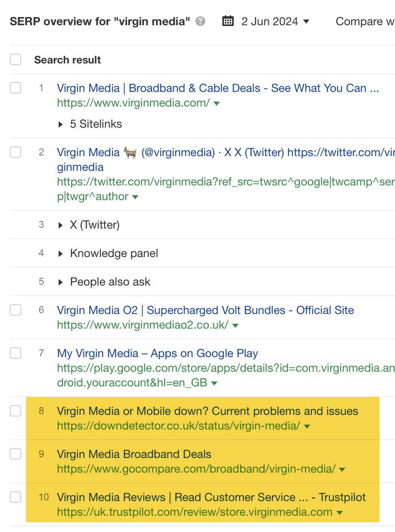Click the caret icon after the Twitter URL

pyautogui.click(x=135, y=197)
